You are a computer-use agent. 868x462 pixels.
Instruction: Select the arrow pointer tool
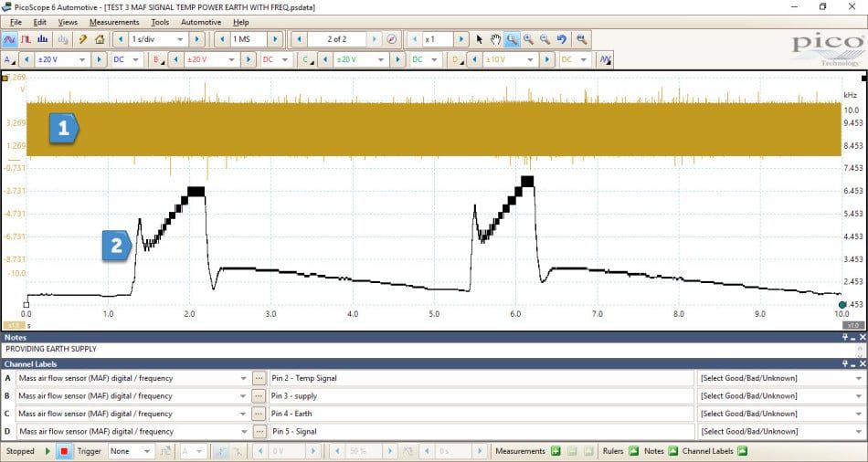pos(480,39)
